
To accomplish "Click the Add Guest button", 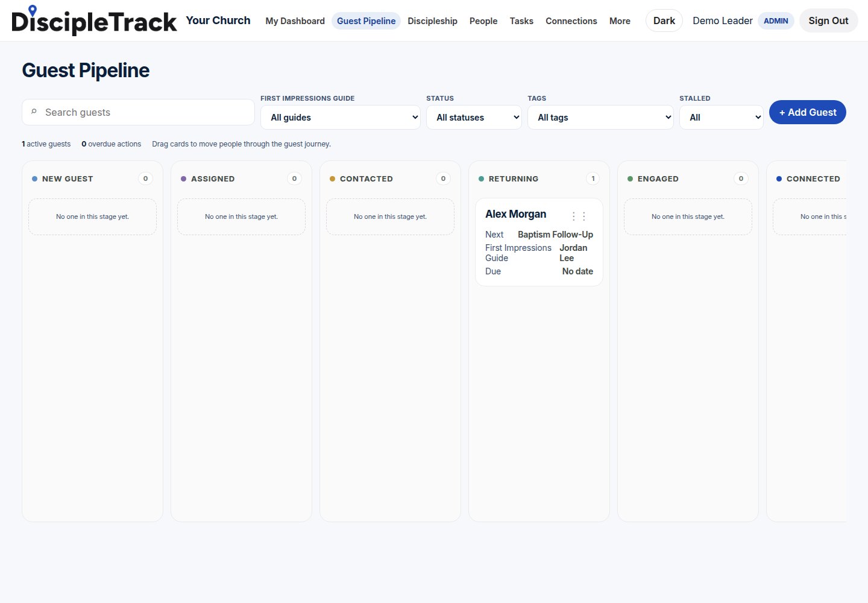I will click(x=808, y=112).
